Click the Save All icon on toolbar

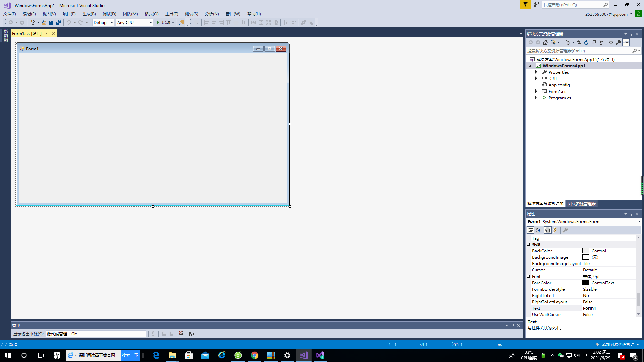(x=58, y=22)
